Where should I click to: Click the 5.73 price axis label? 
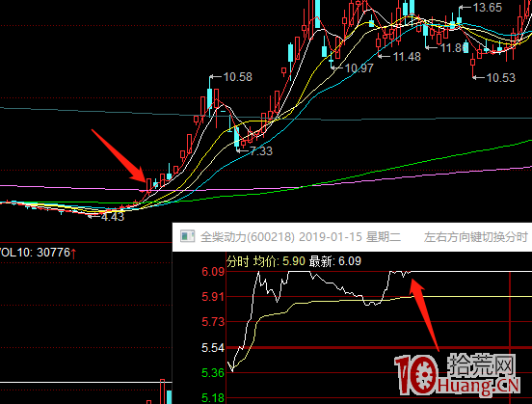tap(213, 321)
